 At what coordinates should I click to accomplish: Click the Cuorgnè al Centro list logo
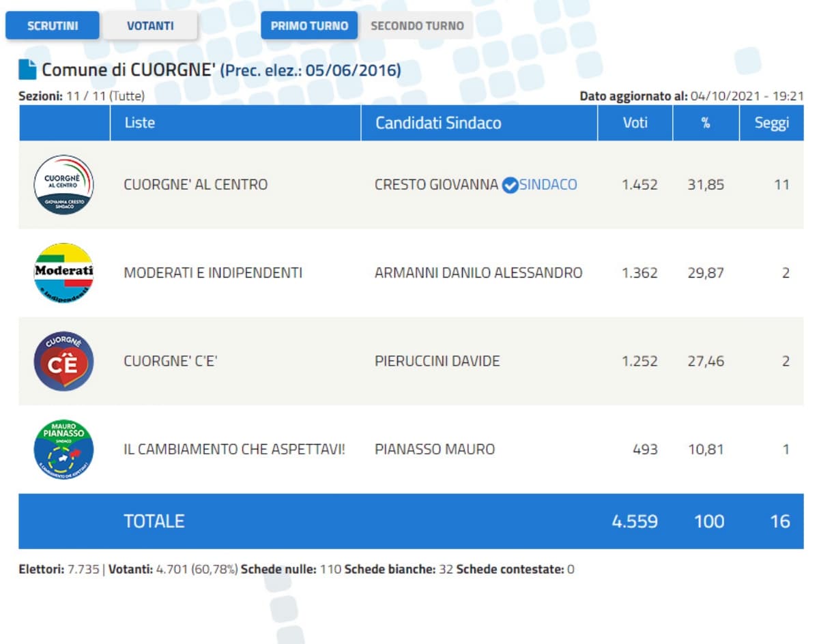[63, 185]
